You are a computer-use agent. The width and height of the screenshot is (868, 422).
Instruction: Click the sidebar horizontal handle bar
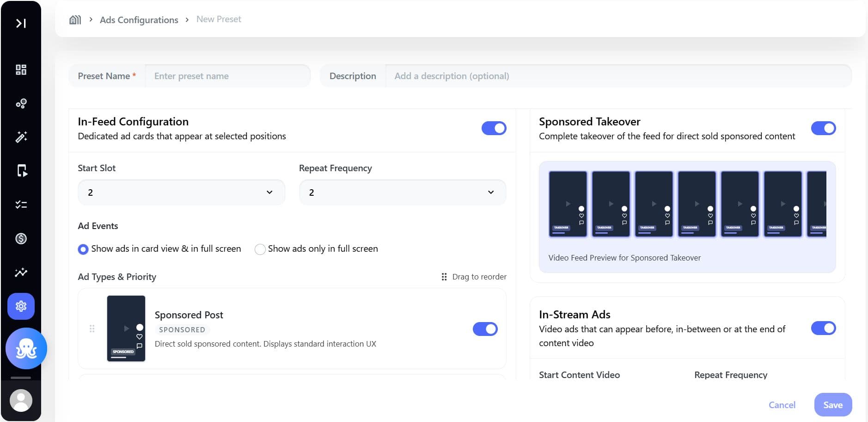coord(21,378)
